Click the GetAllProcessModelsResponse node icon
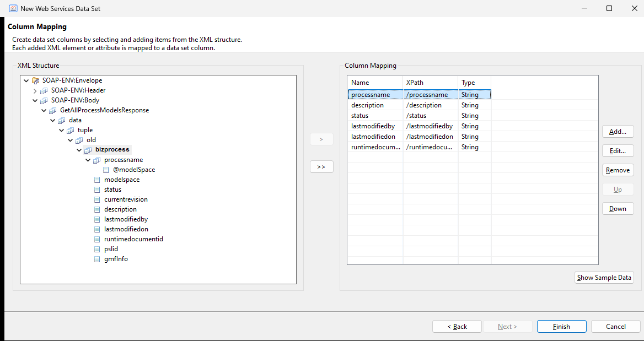Image resolution: width=644 pixels, height=341 pixels. (x=52, y=110)
